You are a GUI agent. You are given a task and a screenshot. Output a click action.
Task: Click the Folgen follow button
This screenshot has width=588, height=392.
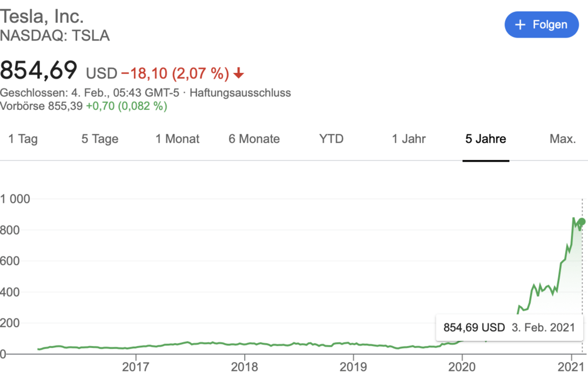542,25
